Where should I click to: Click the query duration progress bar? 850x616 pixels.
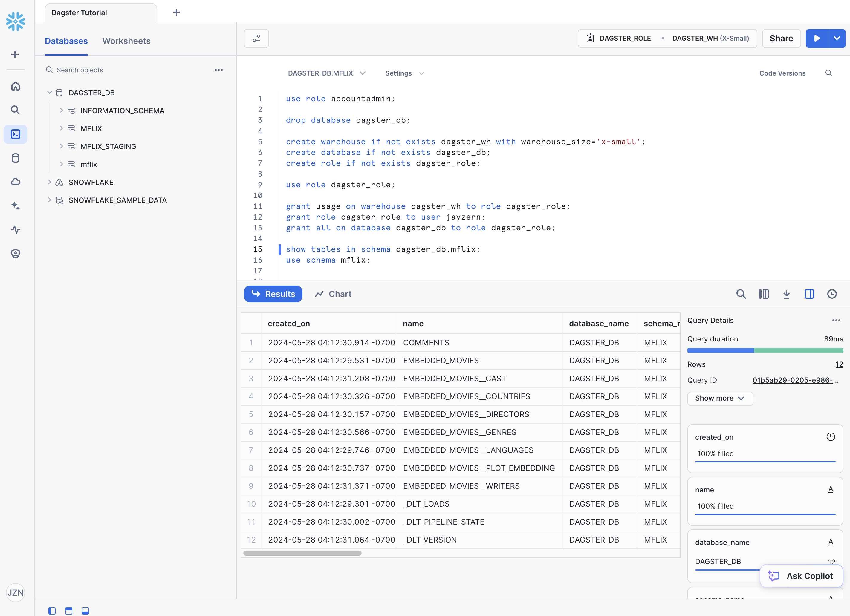pyautogui.click(x=765, y=350)
